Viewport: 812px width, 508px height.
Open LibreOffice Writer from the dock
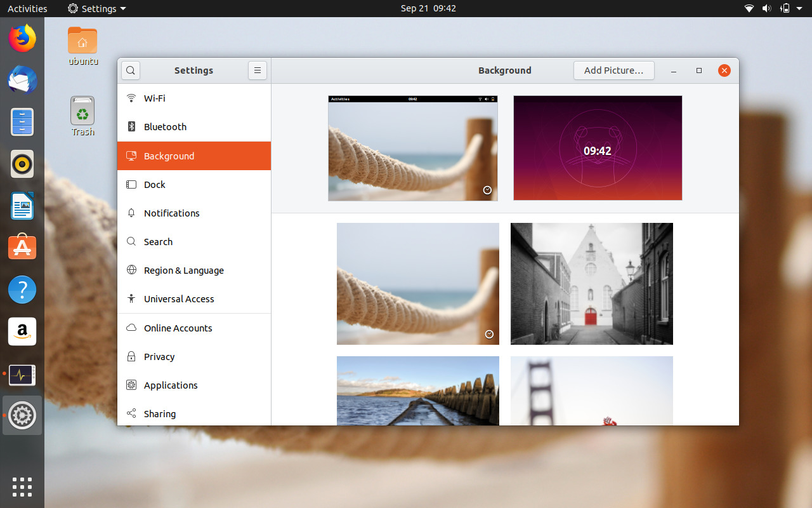[x=22, y=206]
